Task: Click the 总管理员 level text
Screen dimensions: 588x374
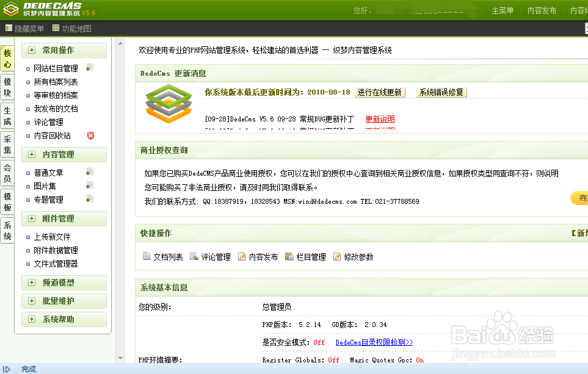Action: [x=277, y=307]
